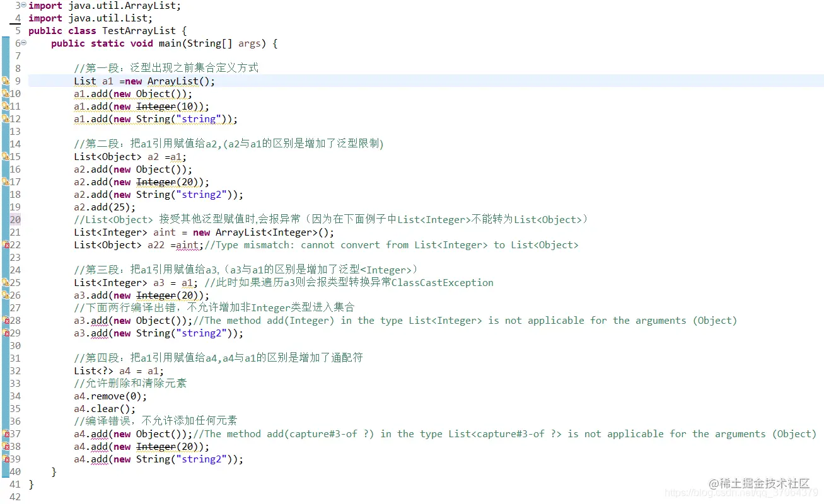
Task: Click the line "List<Object> a2 =a1;"
Action: (x=131, y=157)
